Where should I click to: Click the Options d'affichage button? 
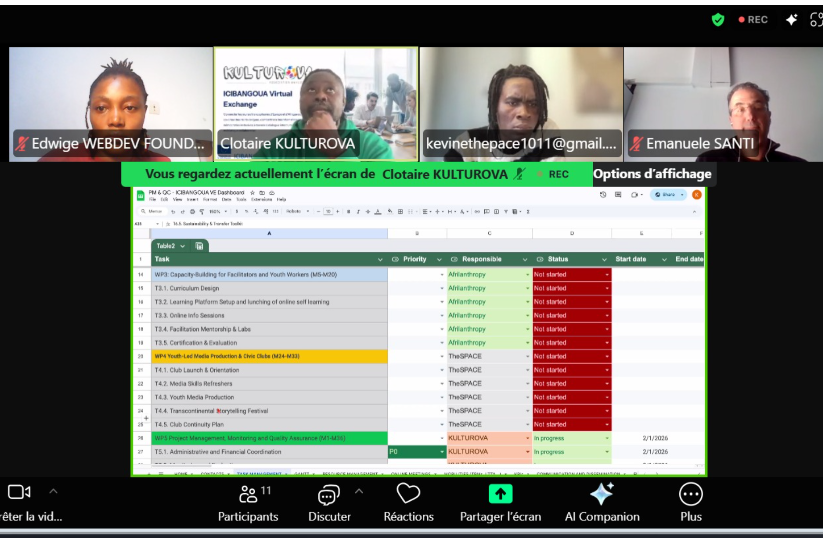point(652,174)
